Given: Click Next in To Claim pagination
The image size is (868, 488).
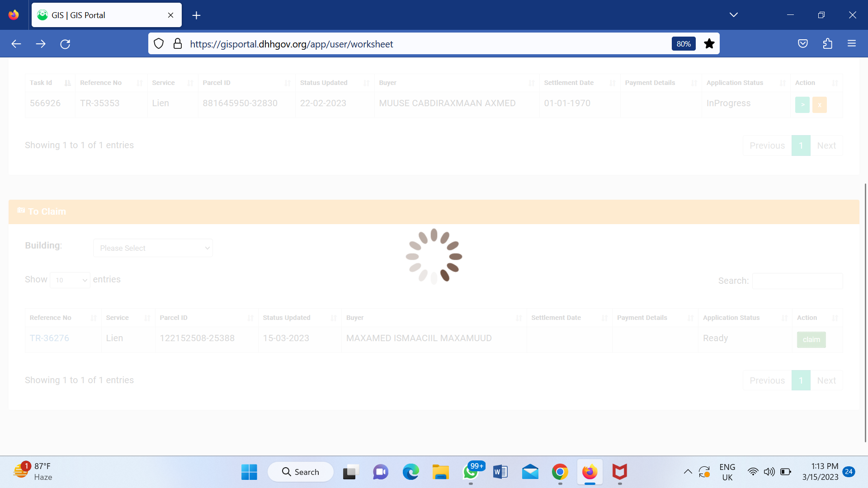Looking at the screenshot, I should pos(826,380).
